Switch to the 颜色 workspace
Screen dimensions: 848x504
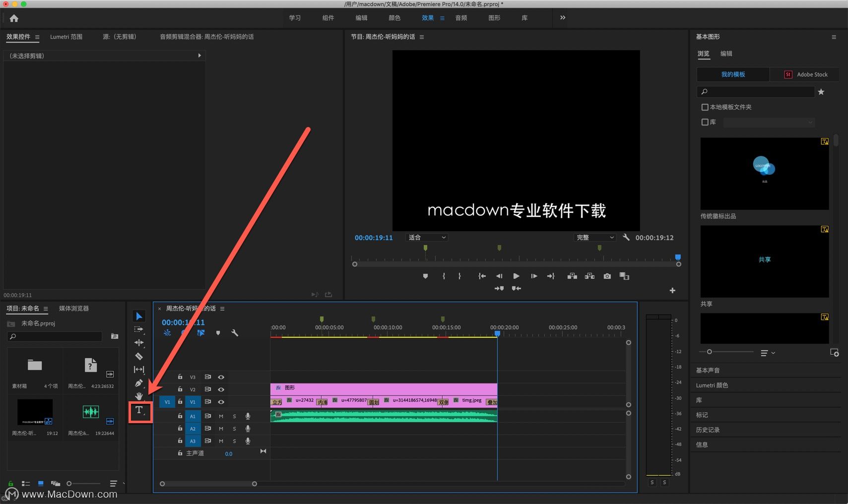pyautogui.click(x=394, y=18)
